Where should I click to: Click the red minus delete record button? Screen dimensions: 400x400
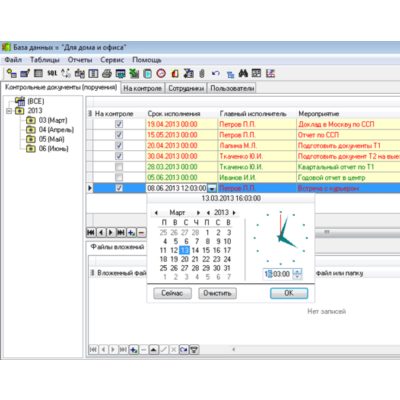click(x=141, y=232)
